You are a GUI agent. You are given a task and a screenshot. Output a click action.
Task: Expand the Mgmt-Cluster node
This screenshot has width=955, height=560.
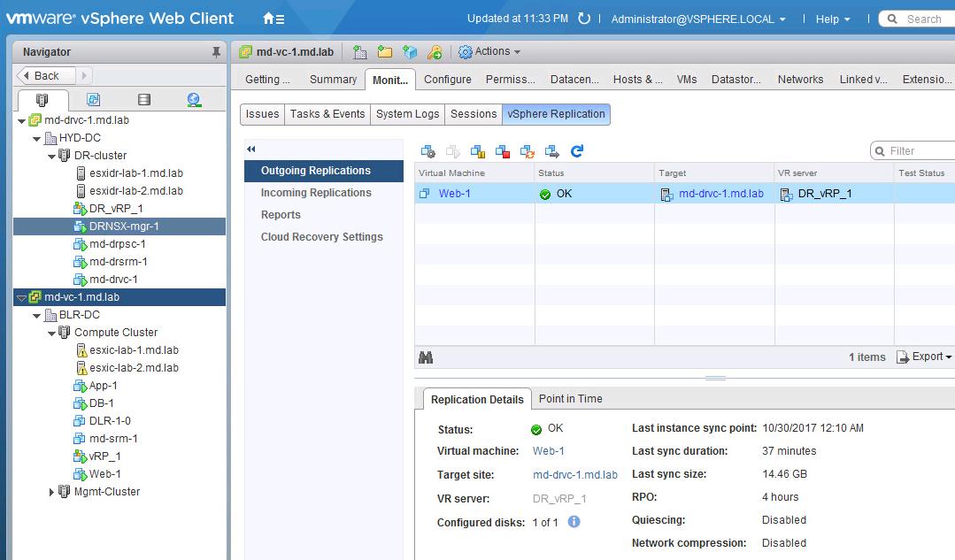[x=51, y=492]
